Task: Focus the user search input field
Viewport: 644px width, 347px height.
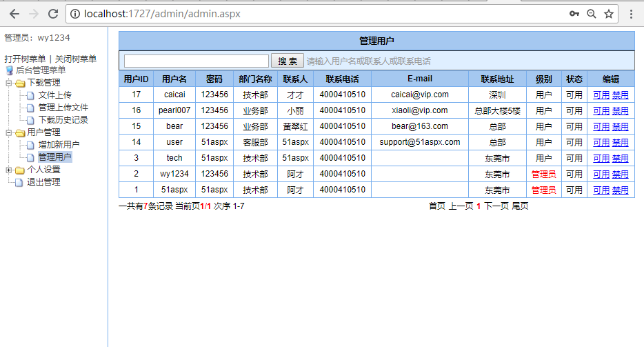Action: tap(197, 61)
